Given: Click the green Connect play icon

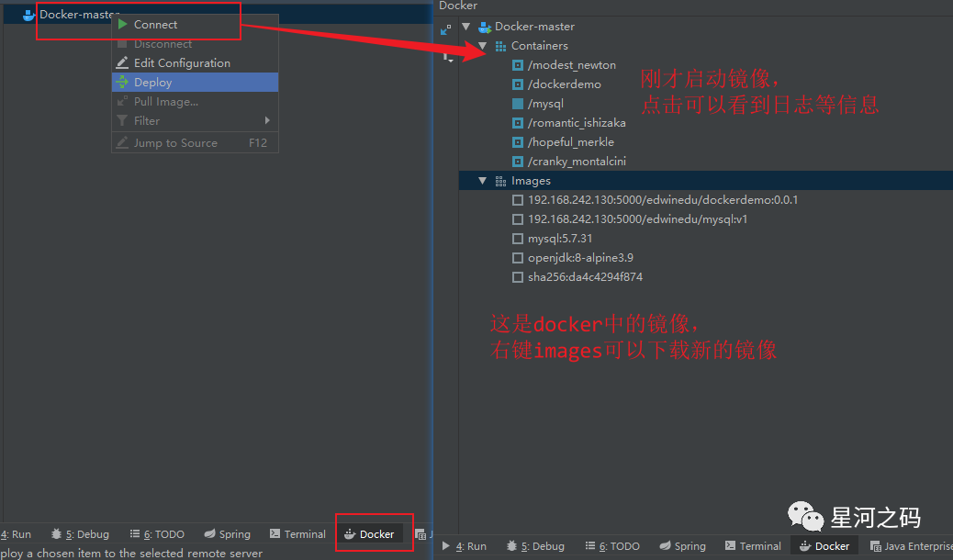Looking at the screenshot, I should click(x=123, y=24).
